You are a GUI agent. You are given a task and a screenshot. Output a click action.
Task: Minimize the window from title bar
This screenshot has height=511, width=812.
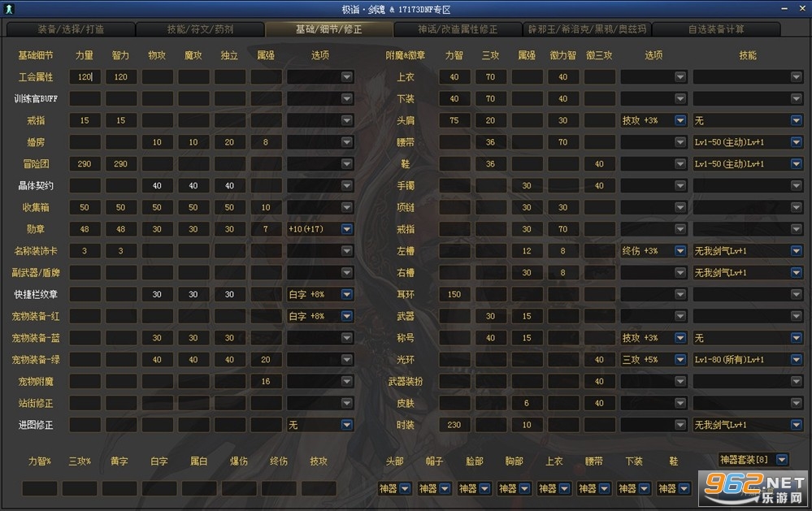click(784, 9)
